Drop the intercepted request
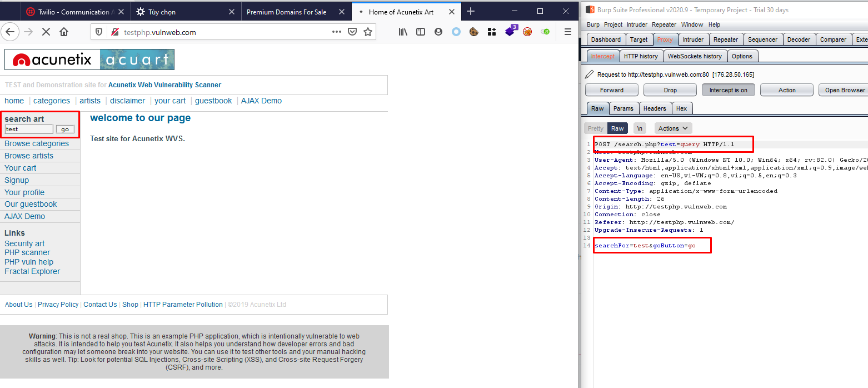This screenshot has width=868, height=388. (x=670, y=90)
